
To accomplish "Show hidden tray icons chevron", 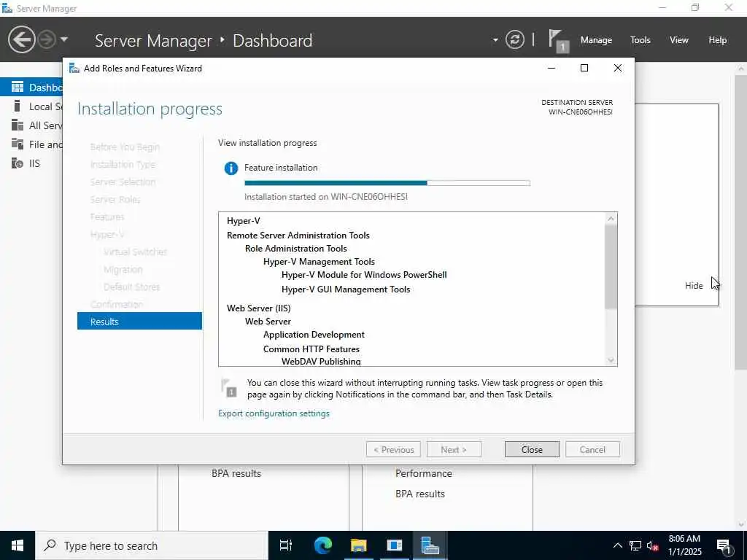I will coord(617,545).
